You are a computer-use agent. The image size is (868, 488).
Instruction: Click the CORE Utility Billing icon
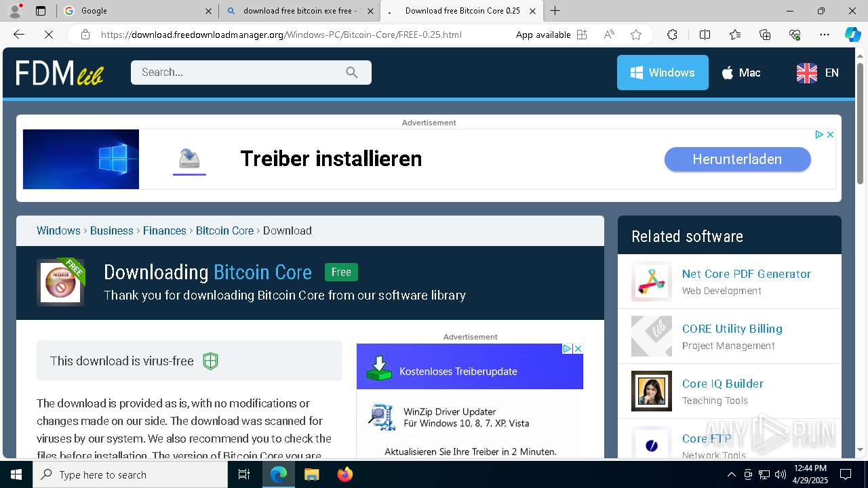click(x=652, y=336)
